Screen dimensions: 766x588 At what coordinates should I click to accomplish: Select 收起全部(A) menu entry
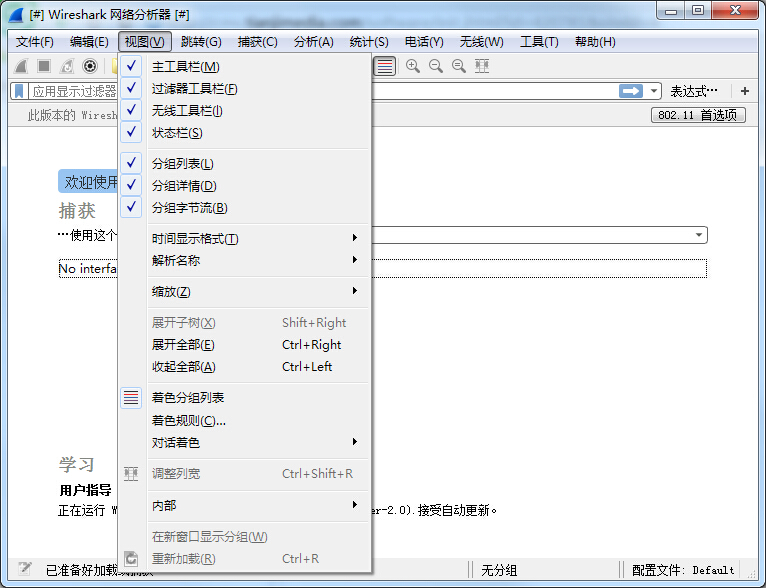pos(244,366)
